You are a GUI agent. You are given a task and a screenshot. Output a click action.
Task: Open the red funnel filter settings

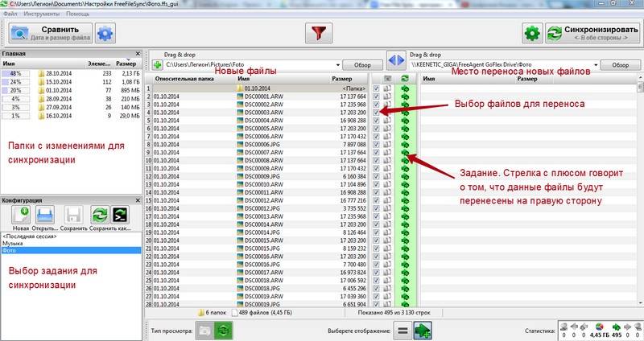tap(319, 33)
